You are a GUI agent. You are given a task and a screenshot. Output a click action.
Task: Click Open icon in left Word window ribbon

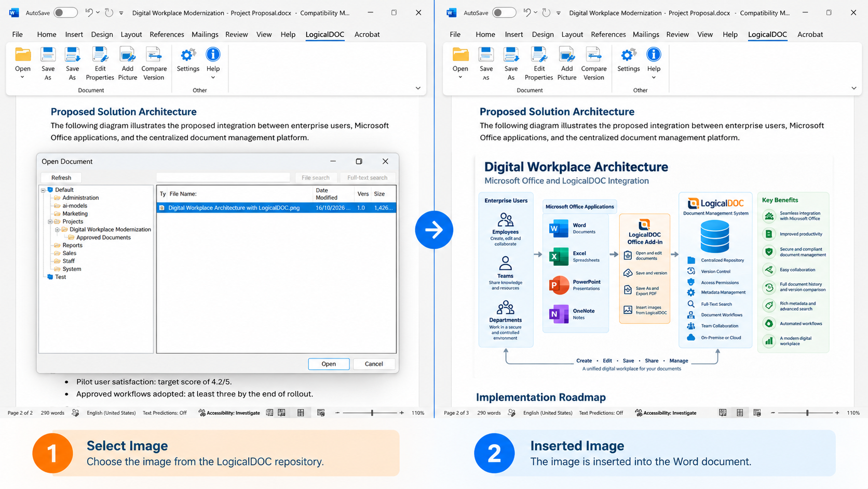(x=23, y=55)
